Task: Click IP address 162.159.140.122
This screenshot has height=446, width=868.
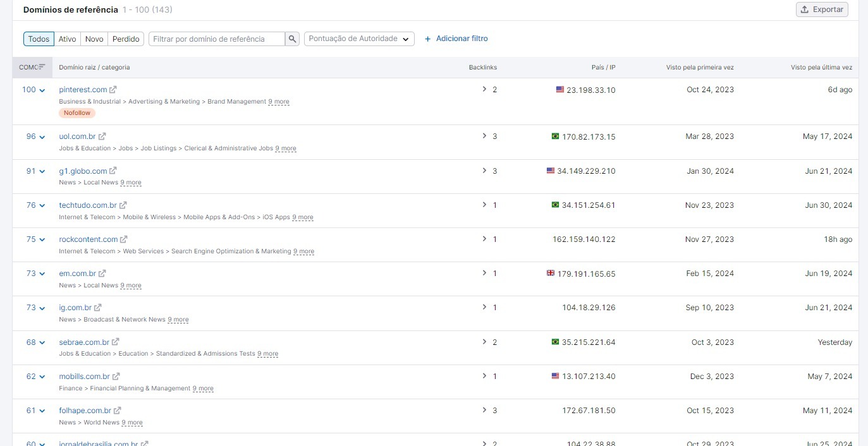Action: pyautogui.click(x=584, y=239)
